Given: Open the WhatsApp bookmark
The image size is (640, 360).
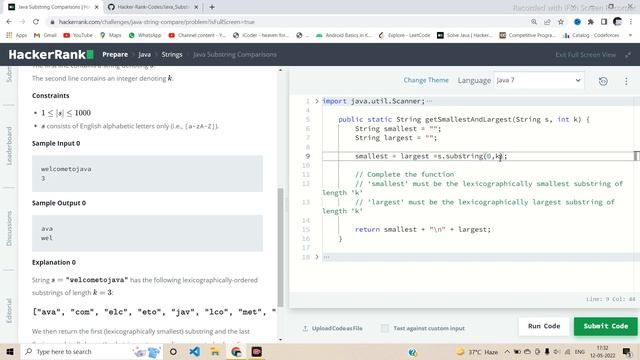Looking at the screenshot, I should tap(145, 36).
